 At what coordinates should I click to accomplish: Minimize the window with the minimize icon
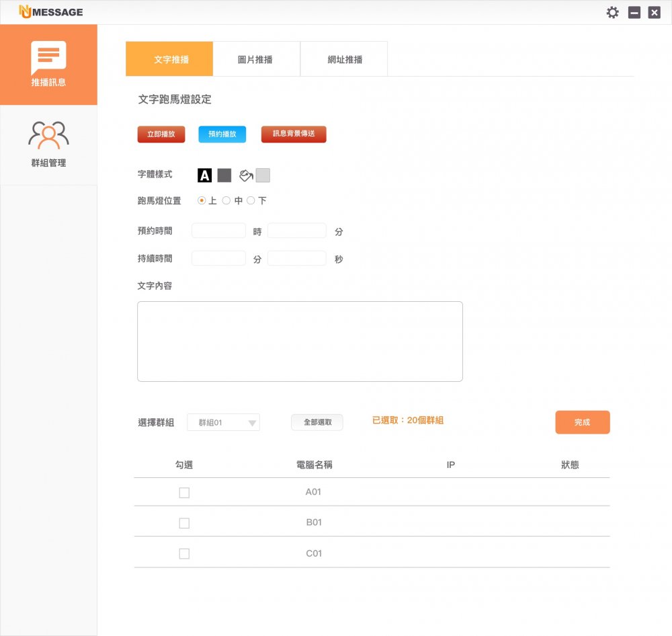(x=634, y=12)
